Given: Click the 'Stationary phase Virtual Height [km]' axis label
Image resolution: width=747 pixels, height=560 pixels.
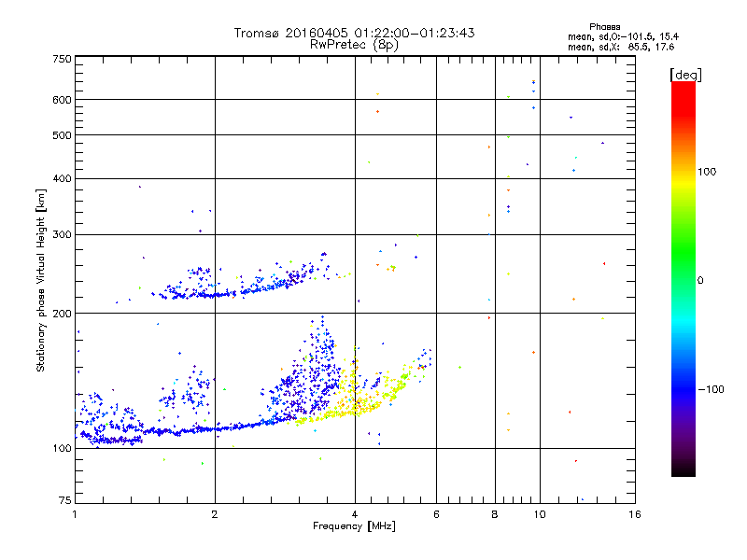Looking at the screenshot, I should (x=41, y=280).
